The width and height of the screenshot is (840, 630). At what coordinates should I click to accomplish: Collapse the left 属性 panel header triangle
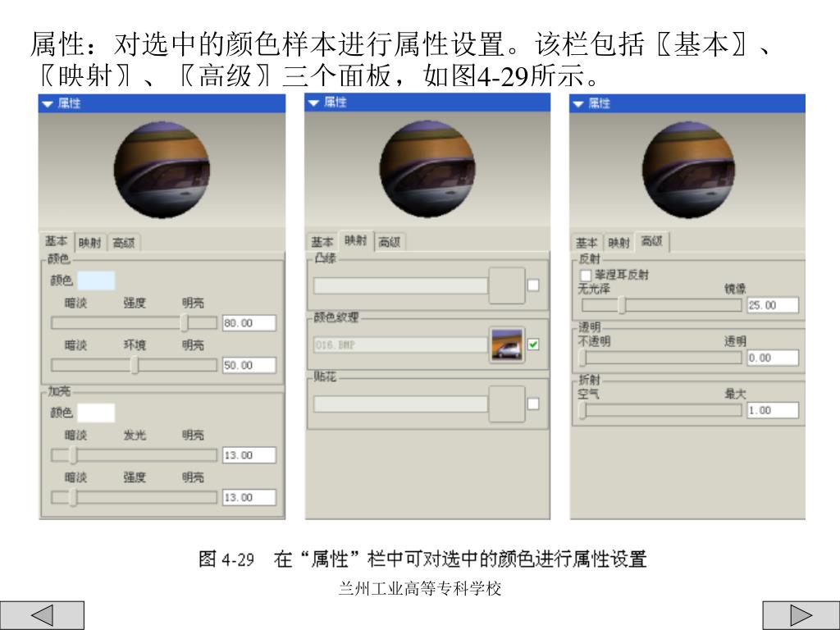(47, 104)
